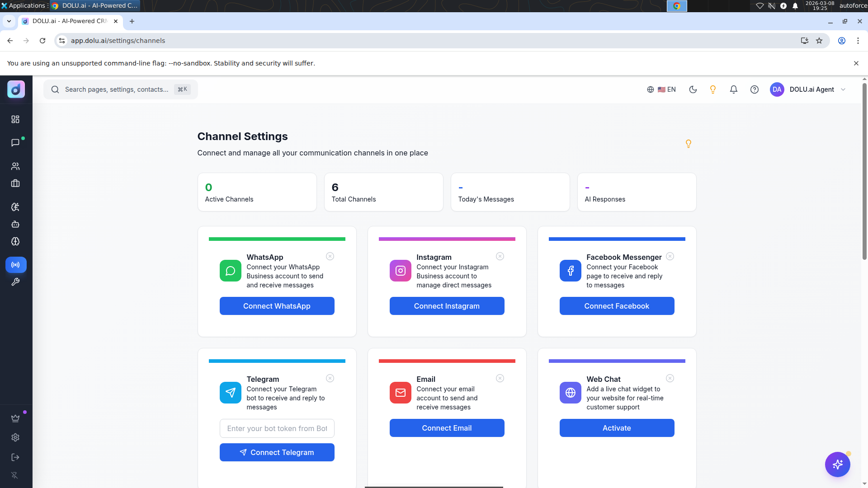Click the Web Chat Activate button

[617, 428]
